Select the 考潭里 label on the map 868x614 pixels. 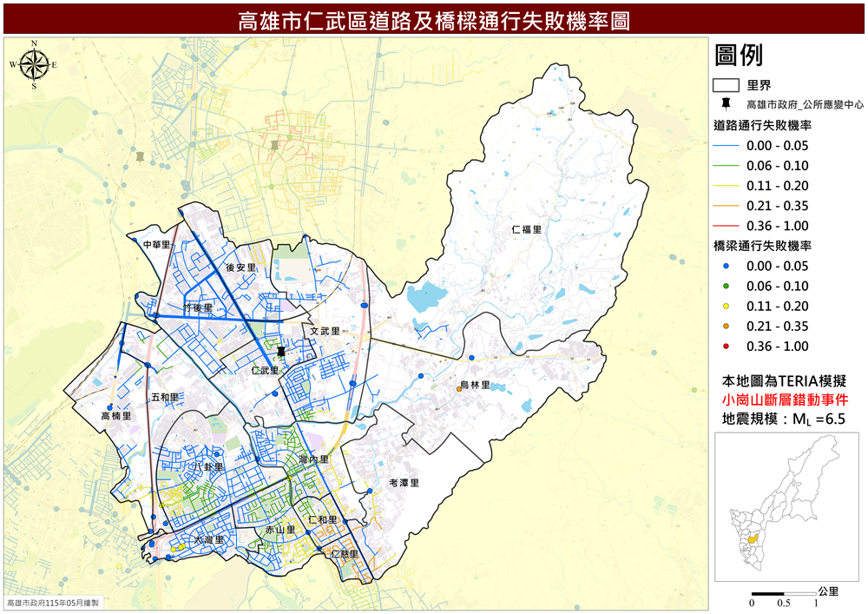tap(404, 483)
